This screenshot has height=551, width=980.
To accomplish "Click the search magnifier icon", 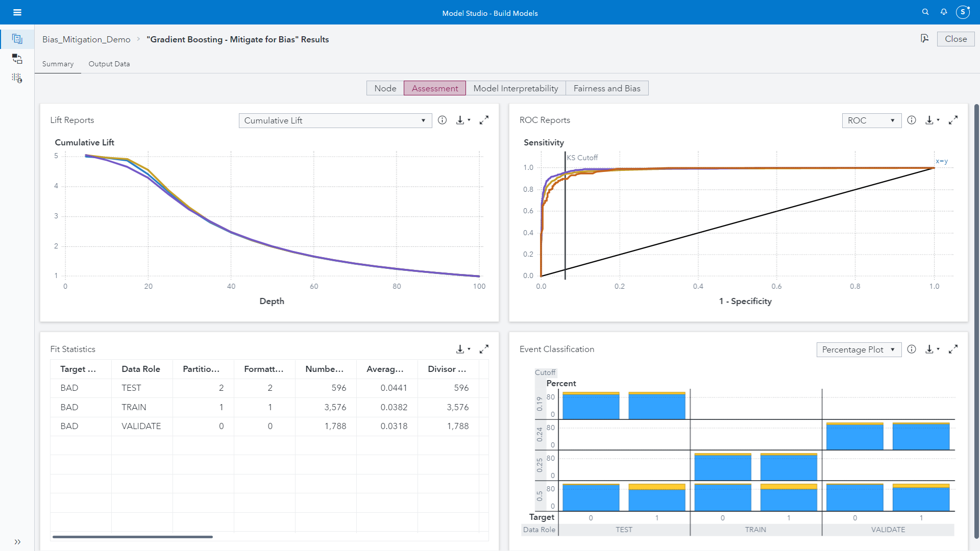I will [925, 12].
